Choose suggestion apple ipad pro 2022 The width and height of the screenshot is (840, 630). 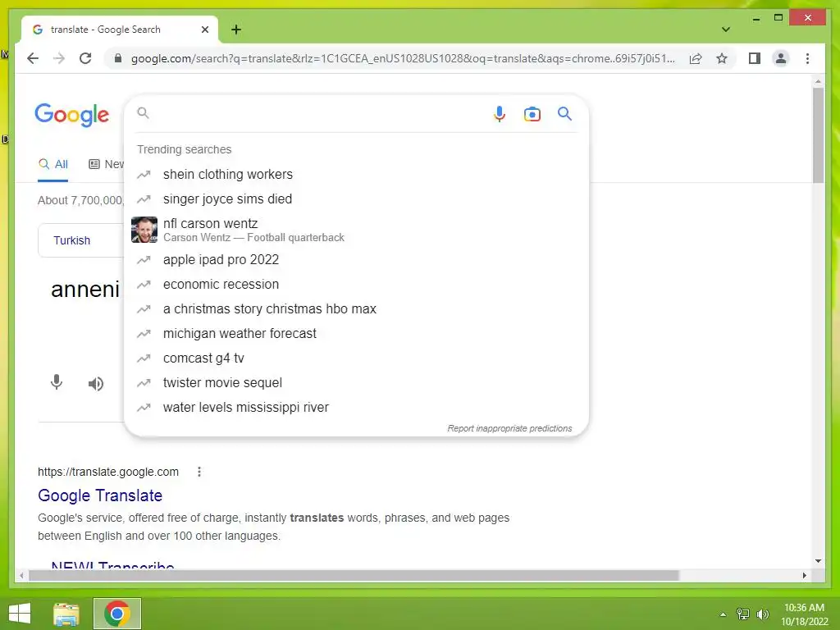[x=356, y=260]
